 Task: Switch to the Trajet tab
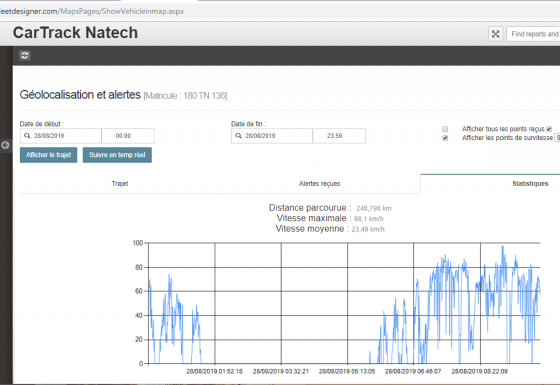pyautogui.click(x=120, y=184)
